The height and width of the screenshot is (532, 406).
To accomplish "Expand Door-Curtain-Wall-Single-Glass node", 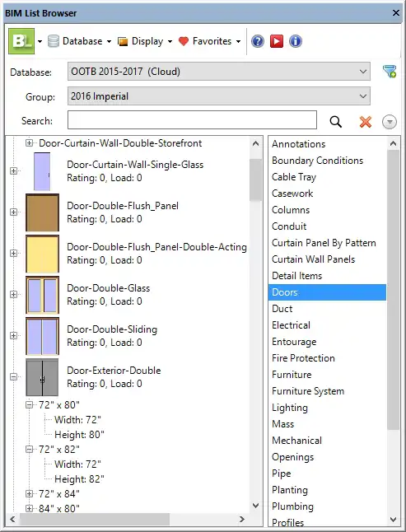I will tap(13, 170).
